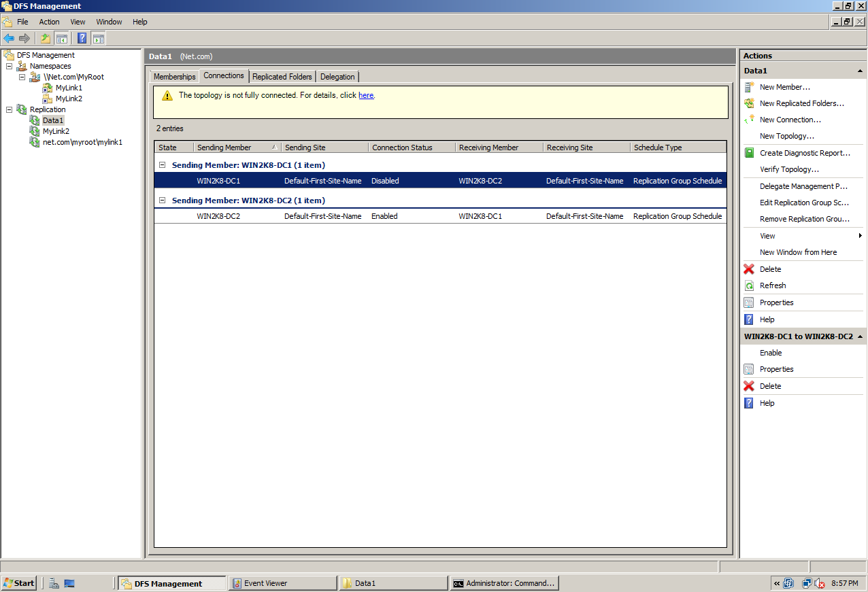This screenshot has width=868, height=592.
Task: Click Help icon under Data1 actions
Action: pyautogui.click(x=749, y=319)
